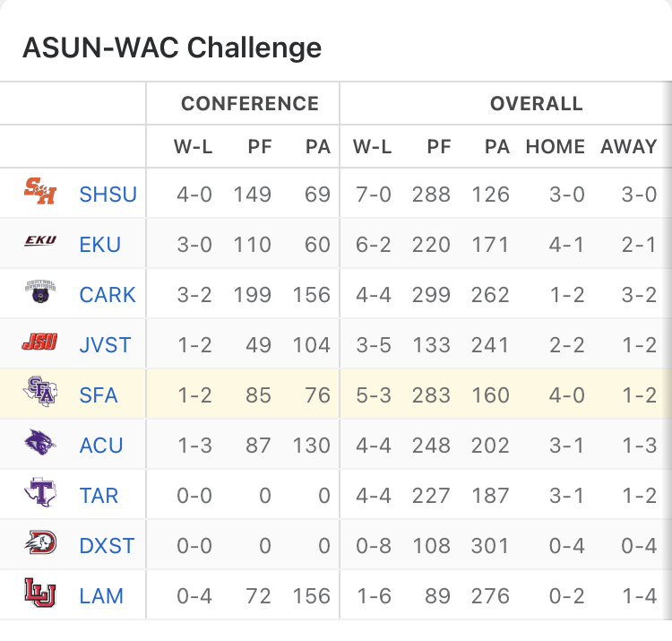
Task: Visit the ACU team link
Action: [x=101, y=446]
